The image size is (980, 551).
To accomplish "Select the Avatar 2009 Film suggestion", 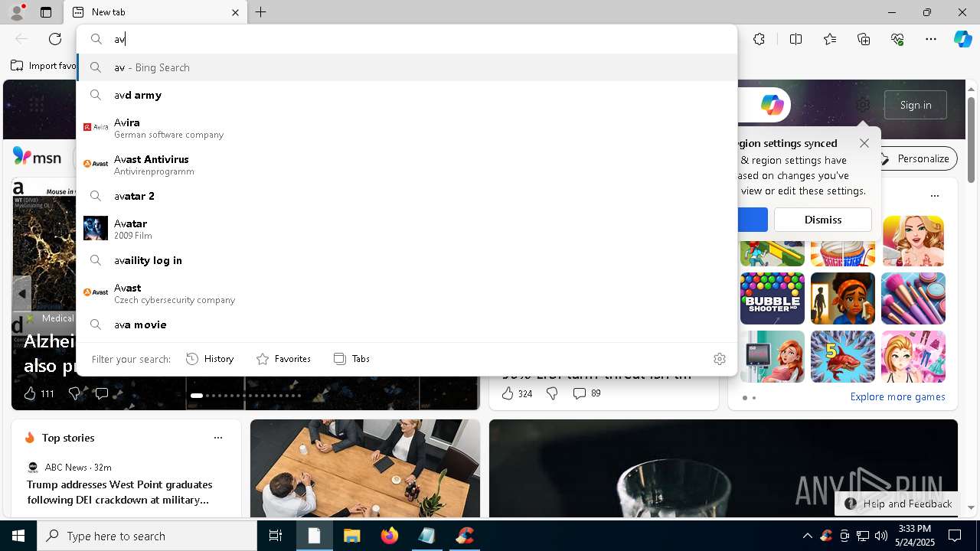I will (407, 229).
